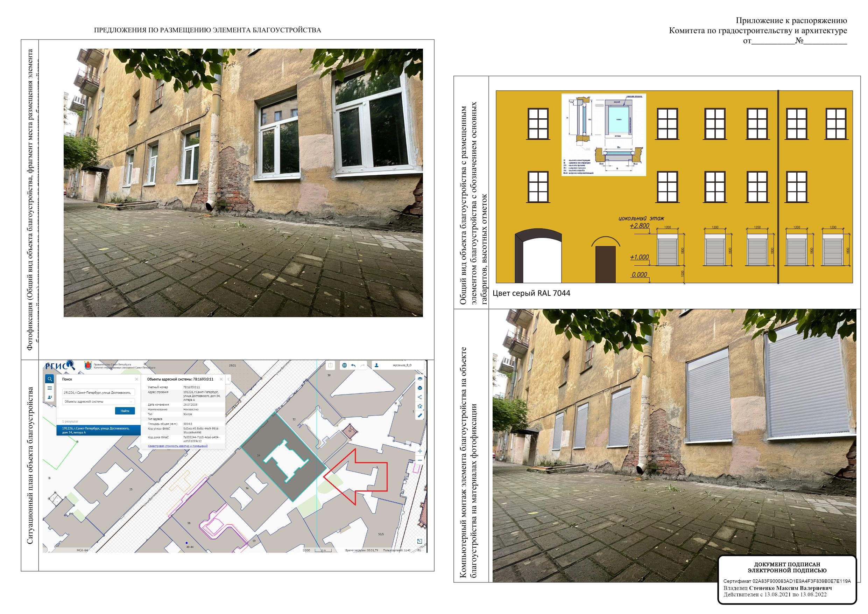Zoom out the map with minus button
This screenshot has height=614, width=868.
(419, 460)
